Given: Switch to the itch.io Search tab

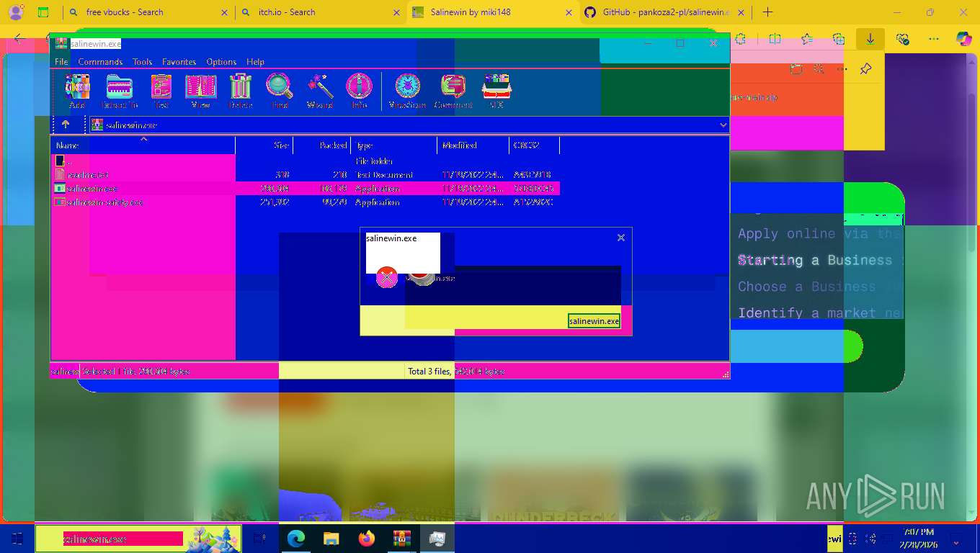Looking at the screenshot, I should pos(321,12).
